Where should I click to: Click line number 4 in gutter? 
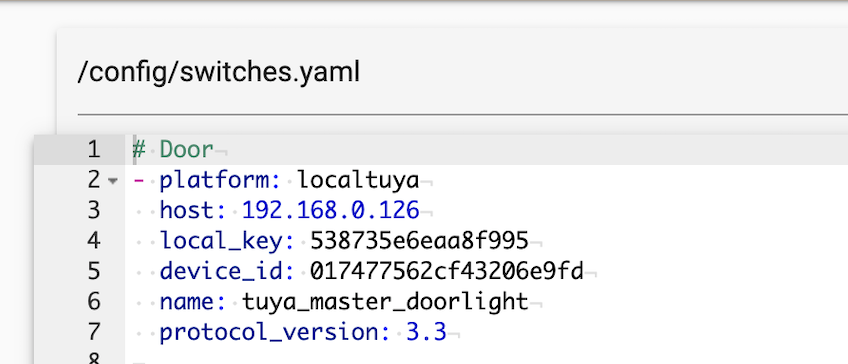[x=94, y=241]
